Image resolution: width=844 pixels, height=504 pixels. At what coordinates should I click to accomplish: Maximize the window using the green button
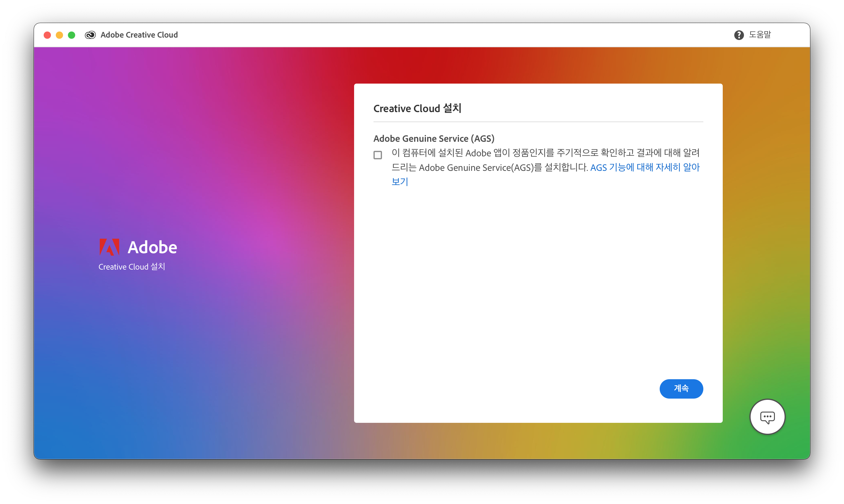(x=72, y=35)
